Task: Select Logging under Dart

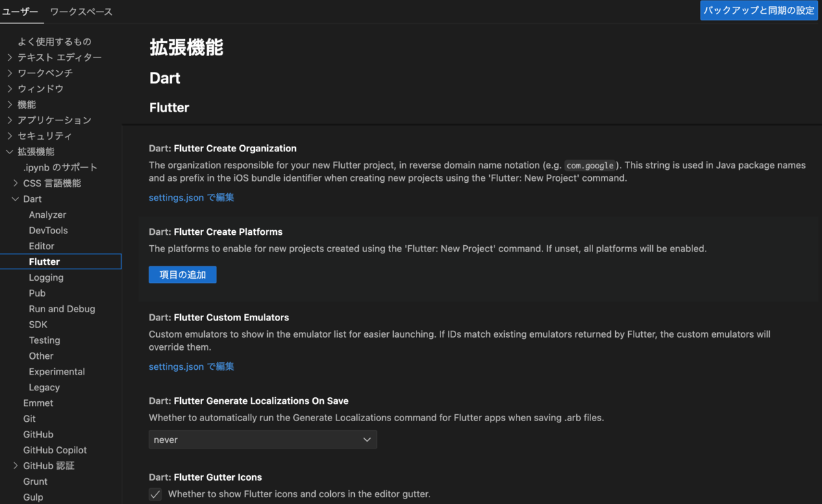Action: point(46,277)
